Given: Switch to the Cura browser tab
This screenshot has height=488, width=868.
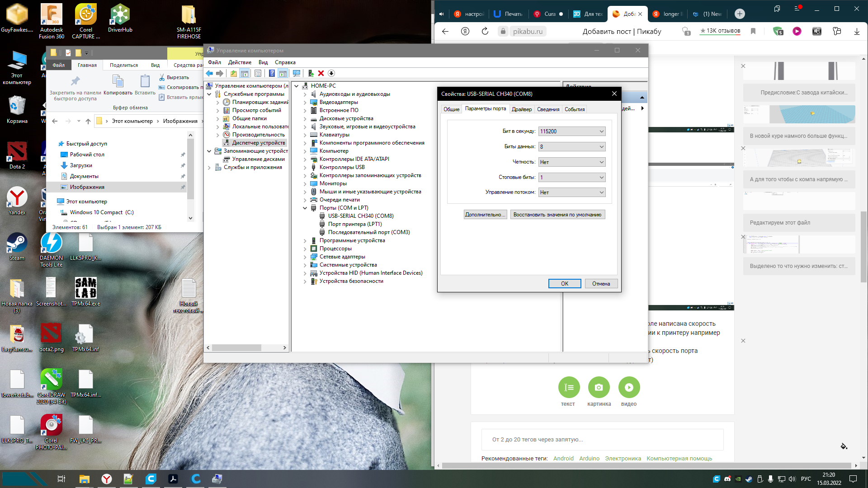Looking at the screenshot, I should tap(550, 14).
